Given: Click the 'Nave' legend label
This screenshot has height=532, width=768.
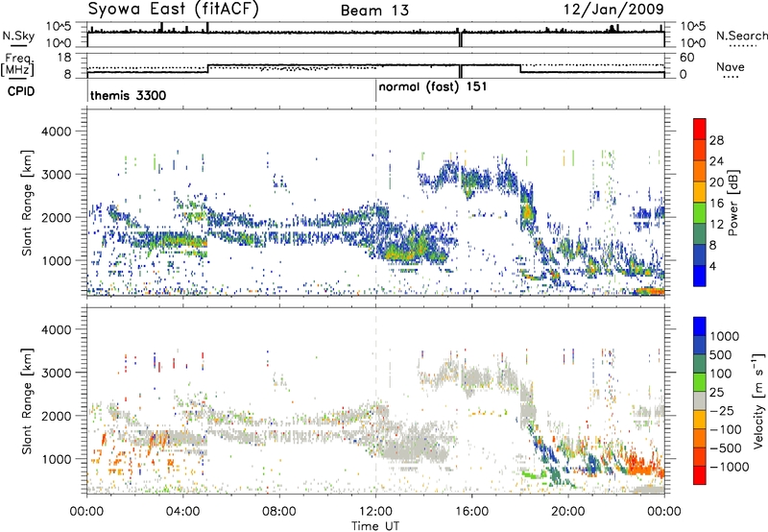Looking at the screenshot, I should click(x=731, y=66).
